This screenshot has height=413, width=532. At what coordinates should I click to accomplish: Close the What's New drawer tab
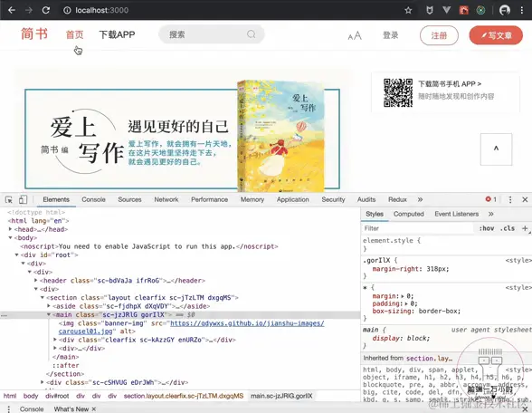pos(94,409)
